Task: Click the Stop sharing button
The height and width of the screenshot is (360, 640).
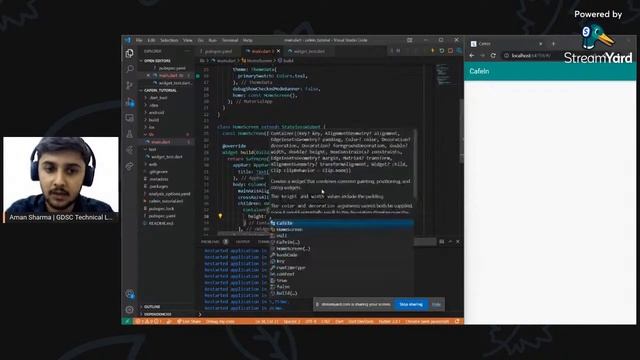Action: [411, 304]
